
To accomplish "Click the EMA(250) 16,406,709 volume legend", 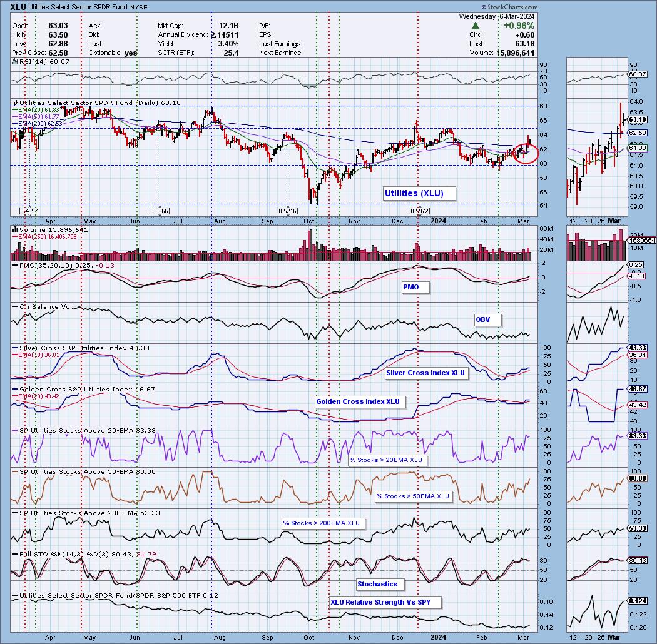I will click(44, 236).
